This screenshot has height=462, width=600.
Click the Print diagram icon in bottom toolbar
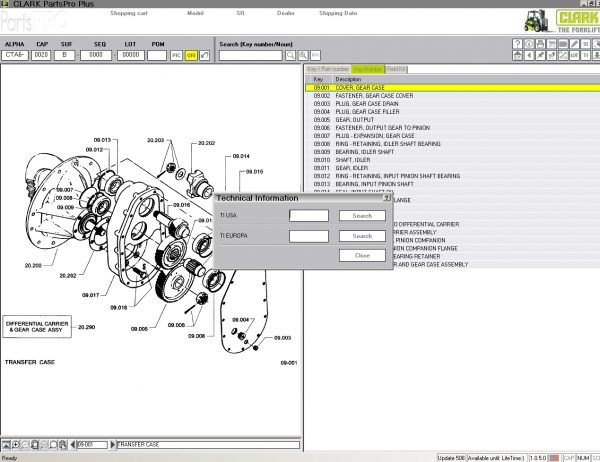pyautogui.click(x=63, y=445)
